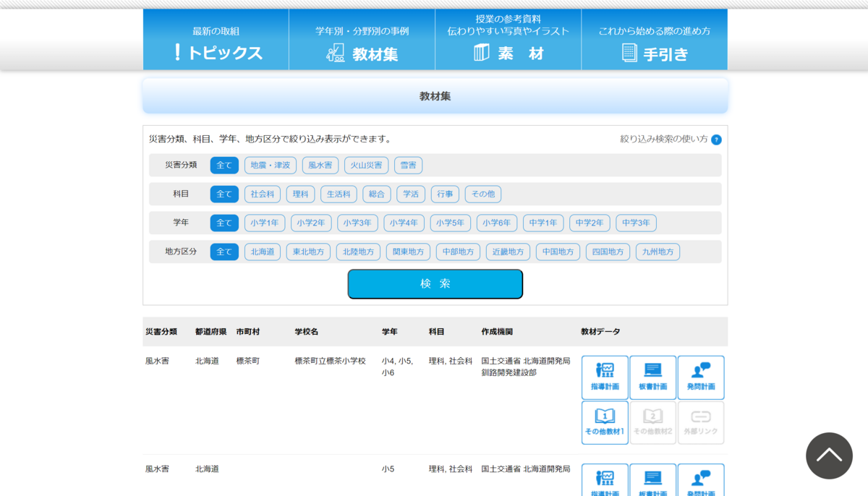Click the 教材集 page heading banner
This screenshot has width=868, height=496.
[x=435, y=96]
